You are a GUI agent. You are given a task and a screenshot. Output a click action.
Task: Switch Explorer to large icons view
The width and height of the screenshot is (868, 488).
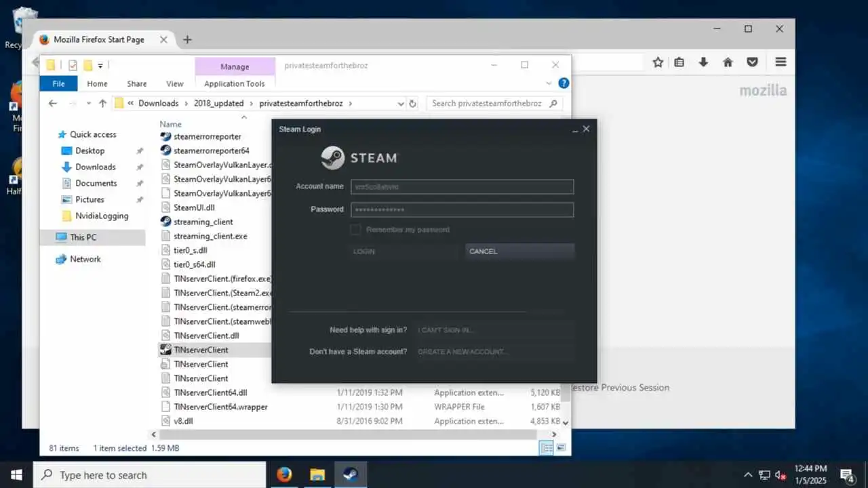click(561, 448)
